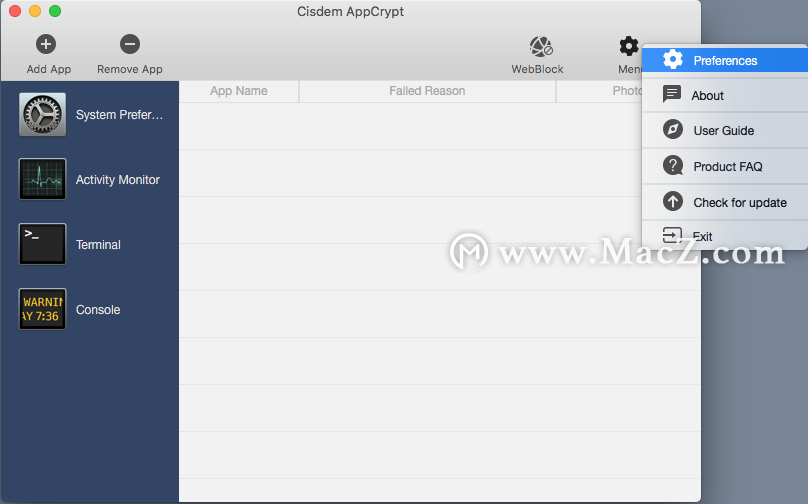The width and height of the screenshot is (808, 504).
Task: Select Terminal text in sidebar
Action: click(x=98, y=244)
